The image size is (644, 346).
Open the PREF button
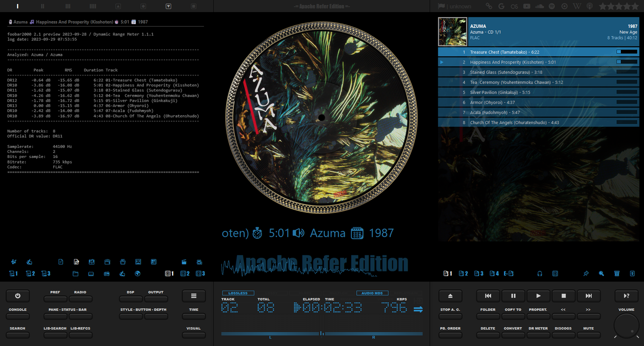point(55,298)
